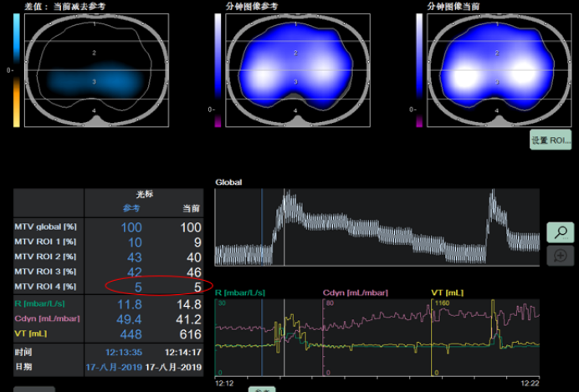
Task: Select the difference image 当前减去参考 tomogram
Action: (x=97, y=70)
